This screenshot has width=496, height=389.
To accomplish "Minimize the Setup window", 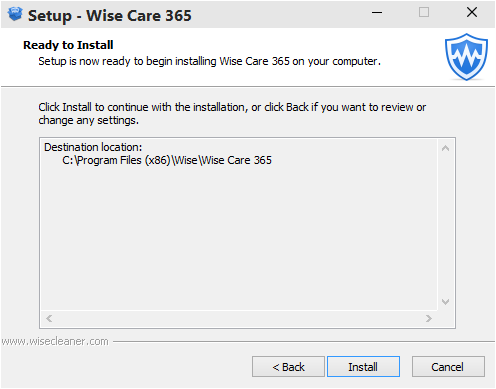I will pyautogui.click(x=377, y=13).
